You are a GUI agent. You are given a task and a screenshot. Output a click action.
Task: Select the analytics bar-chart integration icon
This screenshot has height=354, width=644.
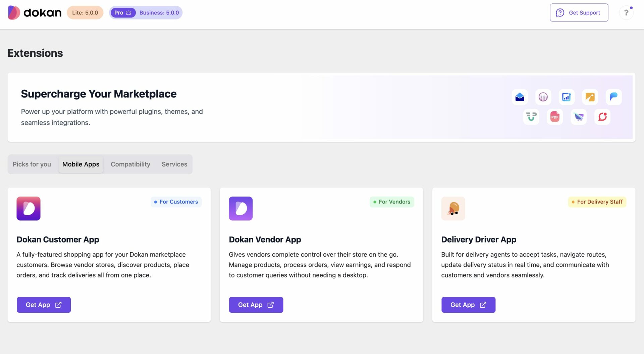pyautogui.click(x=566, y=97)
